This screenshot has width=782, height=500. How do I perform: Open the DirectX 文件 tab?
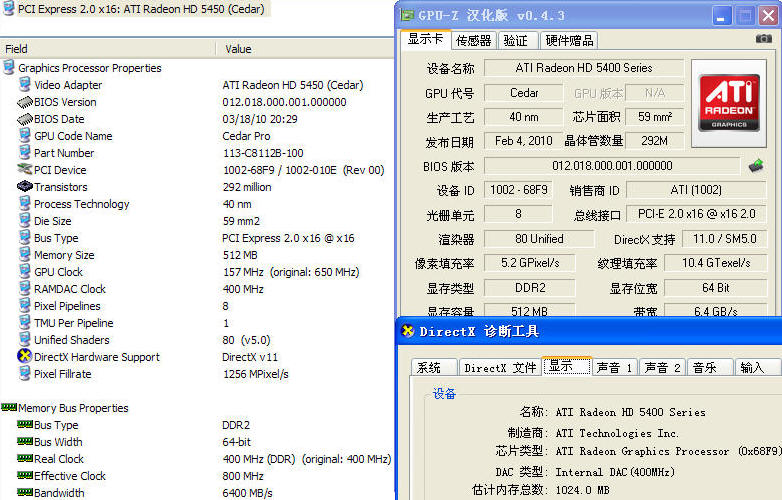(500, 367)
